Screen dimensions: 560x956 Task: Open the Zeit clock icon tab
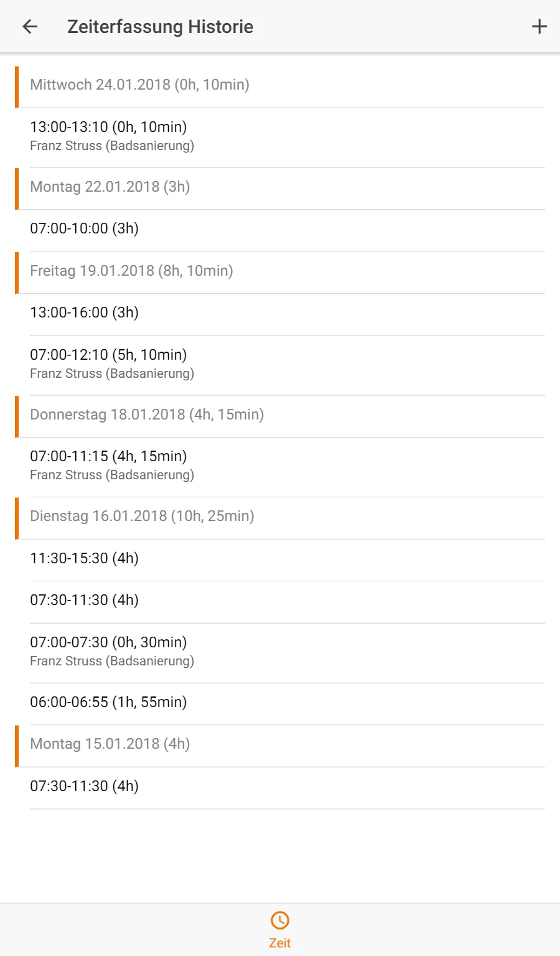280,920
